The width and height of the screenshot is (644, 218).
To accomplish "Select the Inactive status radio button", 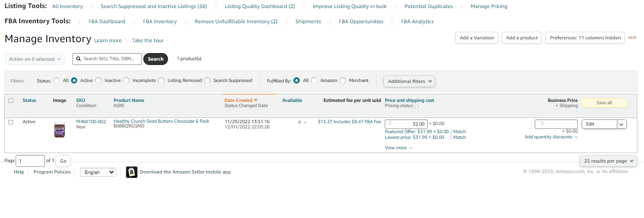I will [98, 81].
